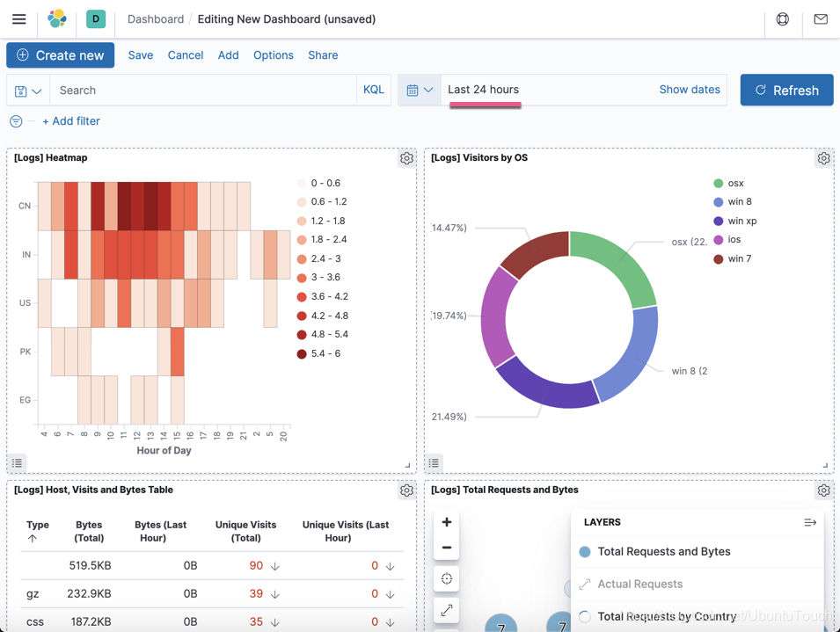Image resolution: width=840 pixels, height=632 pixels.
Task: Open the space selector D avatar
Action: [x=96, y=18]
